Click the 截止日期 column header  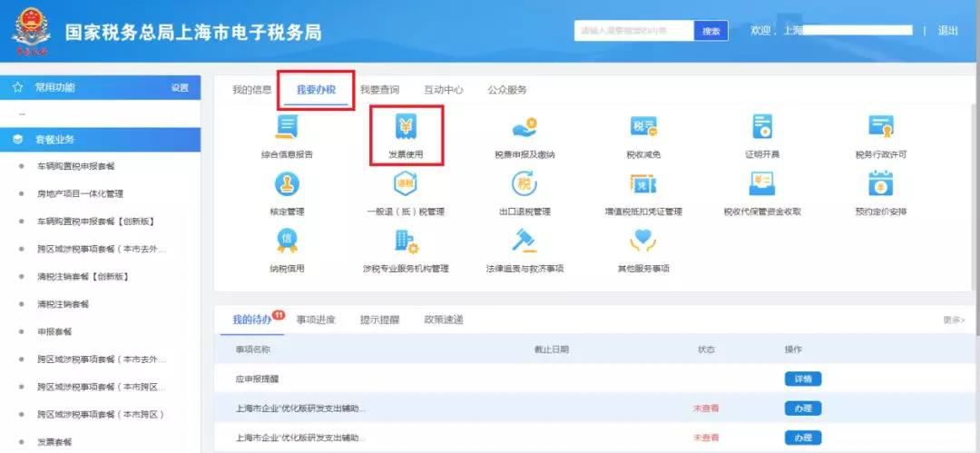click(552, 350)
